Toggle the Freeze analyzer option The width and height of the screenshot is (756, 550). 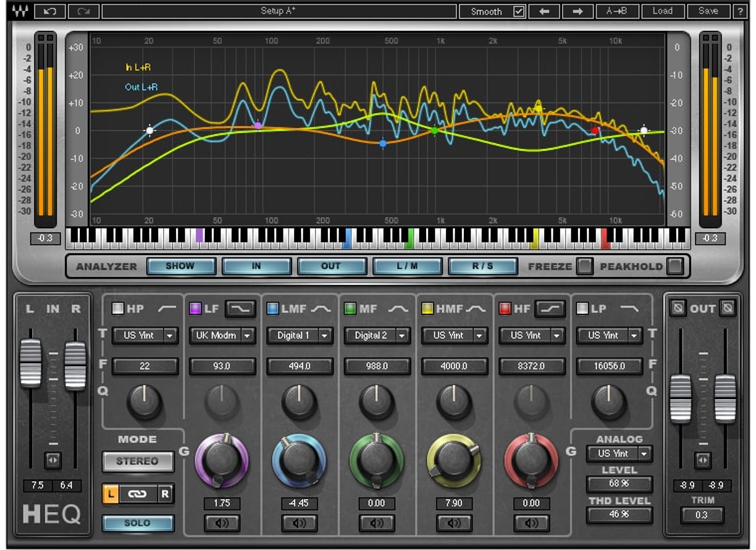click(585, 267)
